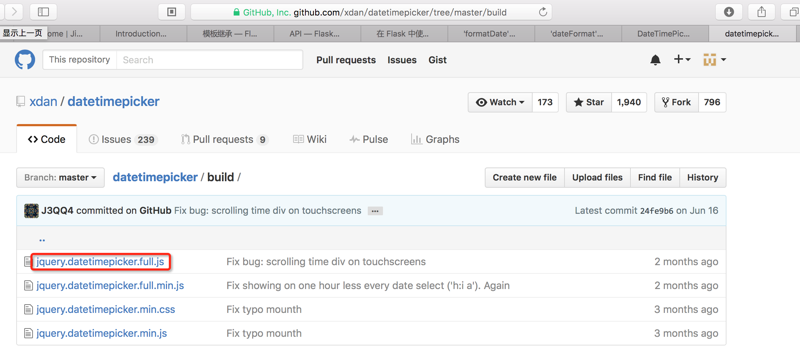This screenshot has height=361, width=800.
Task: Focus the repository Search field
Action: click(x=209, y=60)
